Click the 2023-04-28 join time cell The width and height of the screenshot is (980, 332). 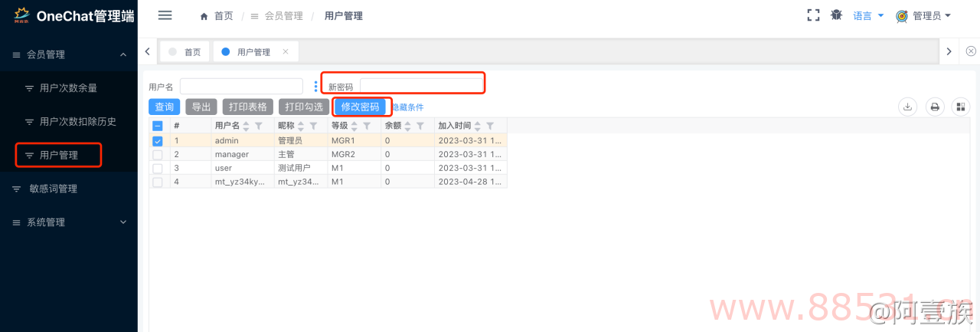[471, 182]
